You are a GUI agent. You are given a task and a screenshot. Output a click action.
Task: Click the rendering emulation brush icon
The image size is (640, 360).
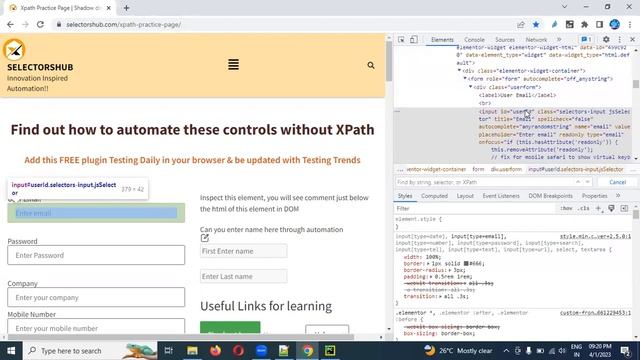pyautogui.click(x=611, y=209)
